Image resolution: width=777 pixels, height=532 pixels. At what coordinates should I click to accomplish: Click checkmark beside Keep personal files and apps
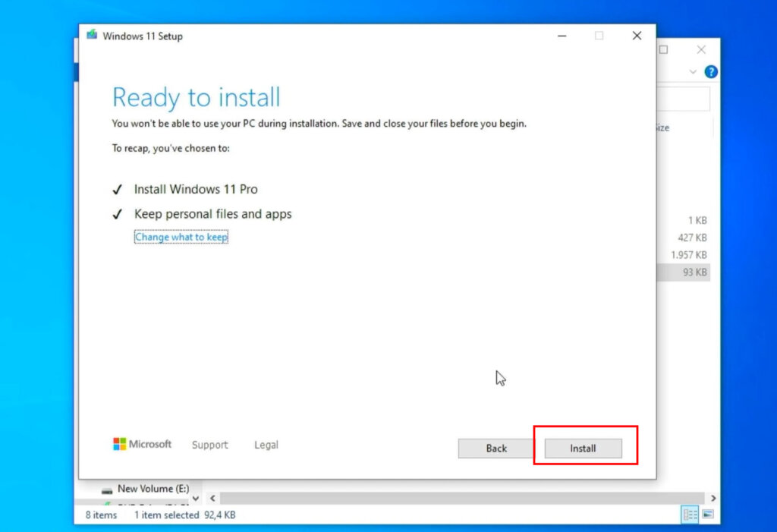point(118,214)
